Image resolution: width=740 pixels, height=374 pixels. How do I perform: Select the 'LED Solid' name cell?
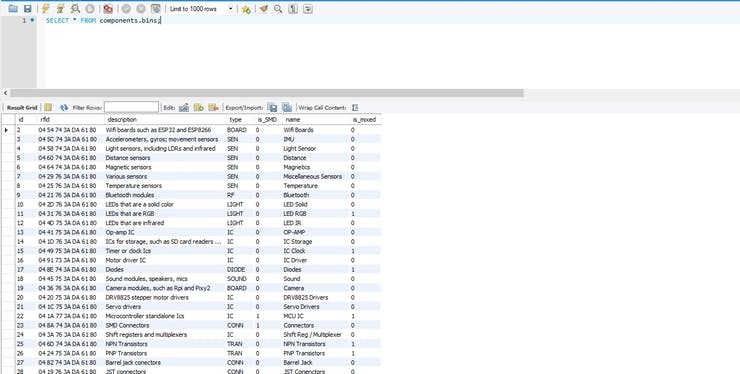point(316,204)
